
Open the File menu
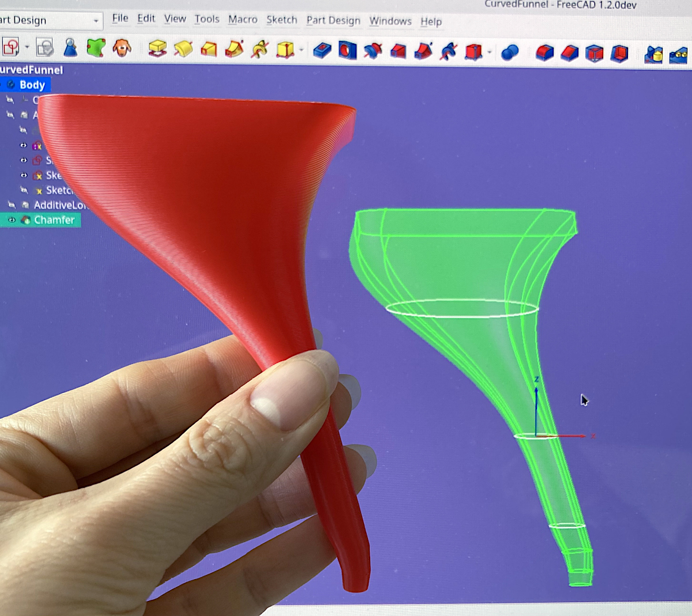click(121, 18)
